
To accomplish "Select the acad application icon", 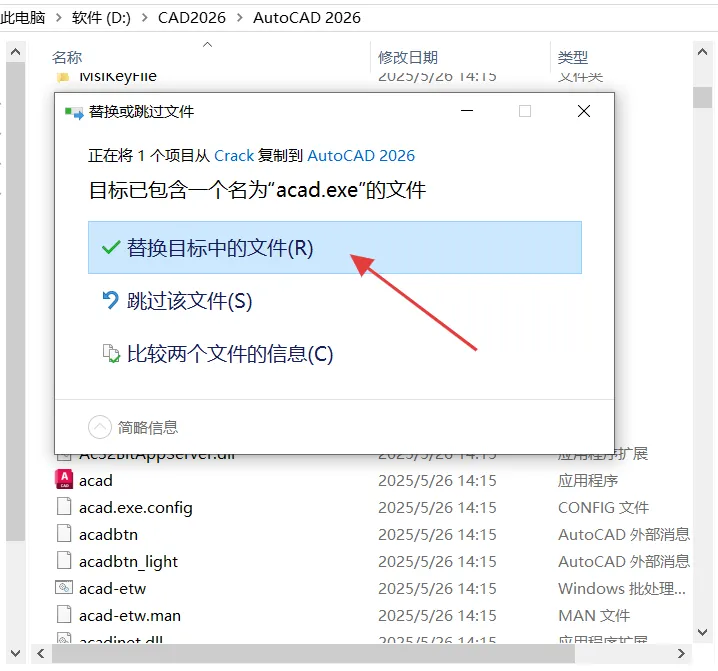I will (64, 480).
